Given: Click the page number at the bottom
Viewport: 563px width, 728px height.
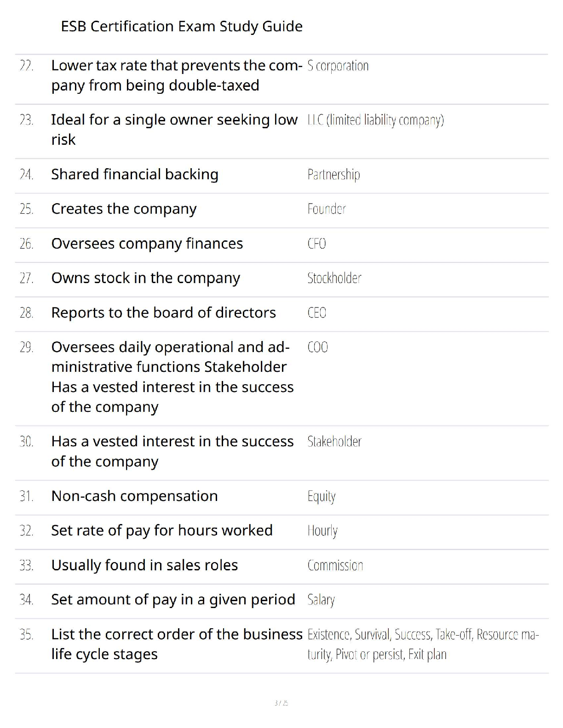Looking at the screenshot, I should coord(281,703).
